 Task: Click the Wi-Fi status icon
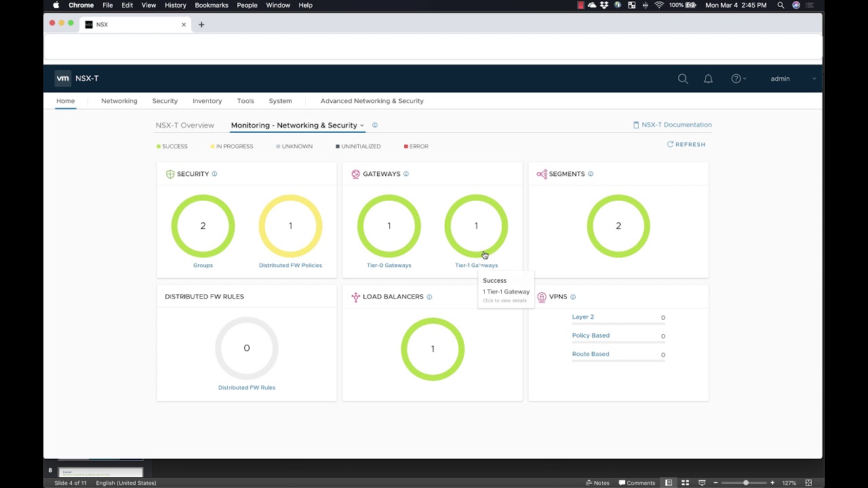click(658, 5)
